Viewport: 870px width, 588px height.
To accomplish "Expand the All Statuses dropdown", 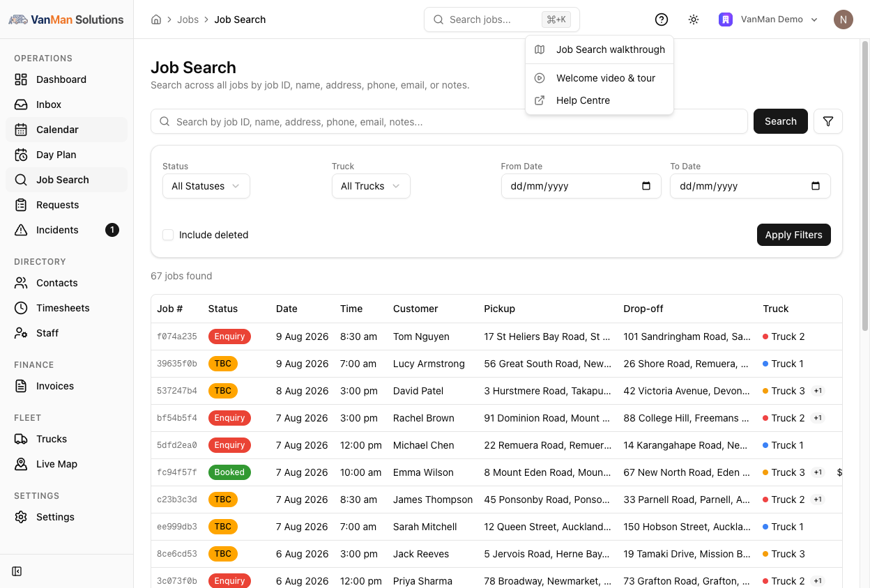I will pos(206,186).
